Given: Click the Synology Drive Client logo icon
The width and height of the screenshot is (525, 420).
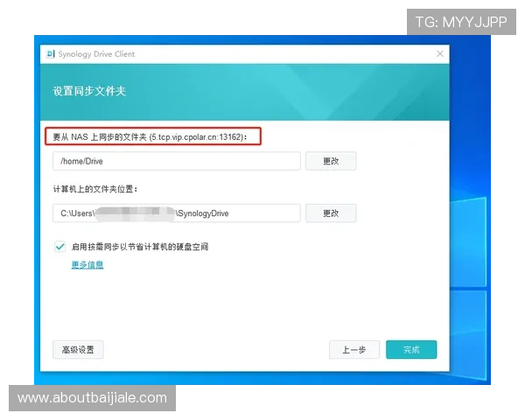Looking at the screenshot, I should (x=50, y=54).
